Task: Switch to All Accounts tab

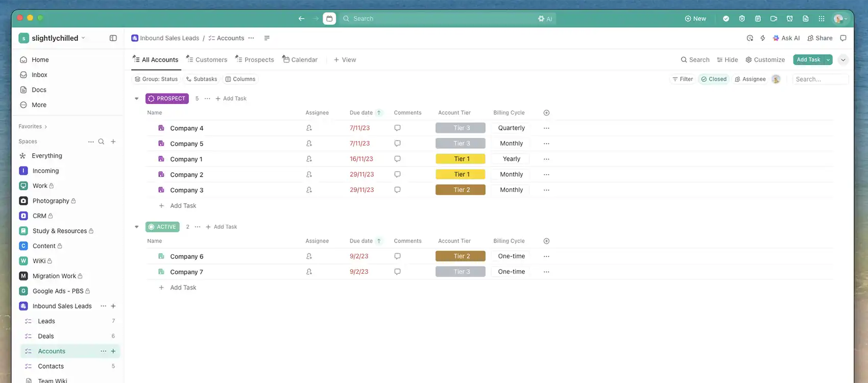Action: click(x=156, y=60)
